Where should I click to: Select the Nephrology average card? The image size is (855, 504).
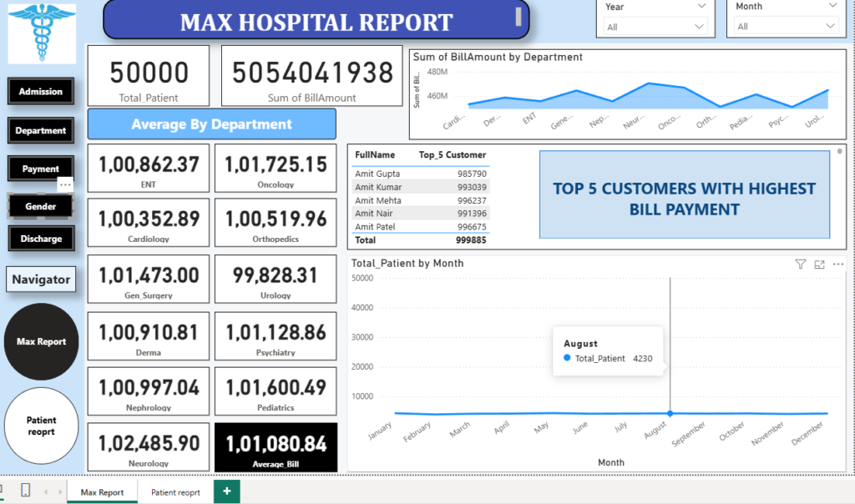149,391
